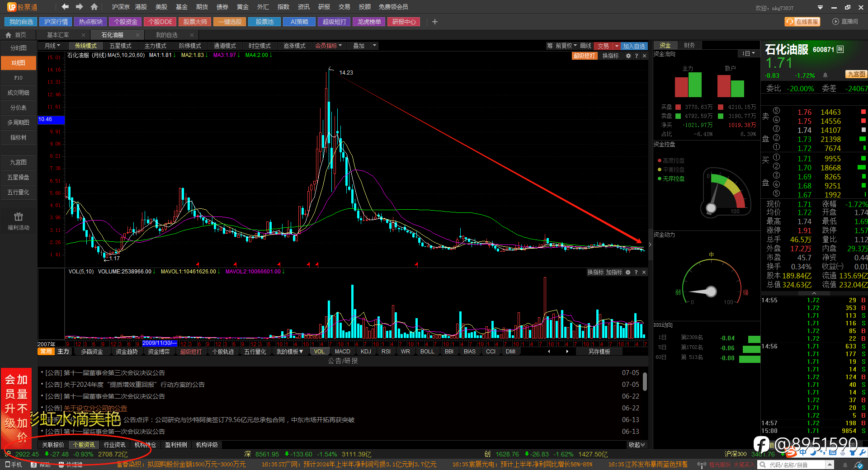Click the 另存模板 button

point(599,352)
